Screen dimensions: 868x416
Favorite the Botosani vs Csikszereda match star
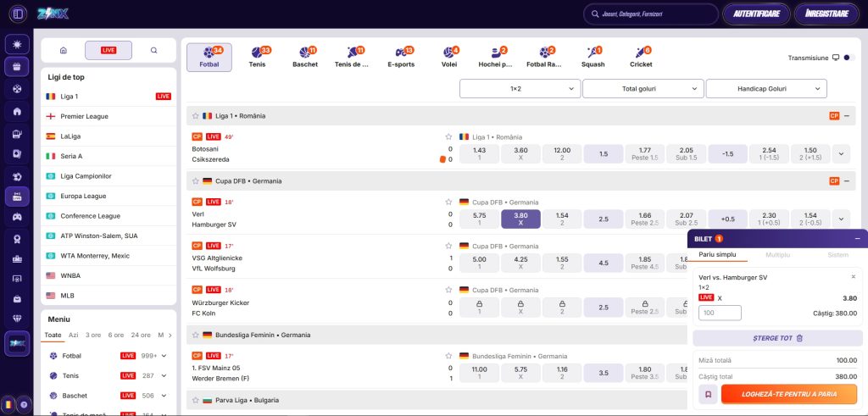[449, 136]
